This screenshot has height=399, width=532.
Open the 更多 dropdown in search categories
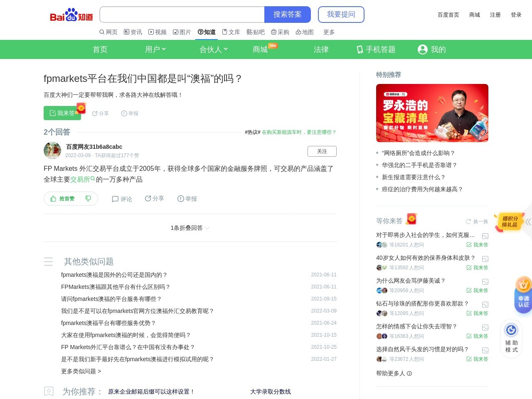pyautogui.click(x=328, y=32)
